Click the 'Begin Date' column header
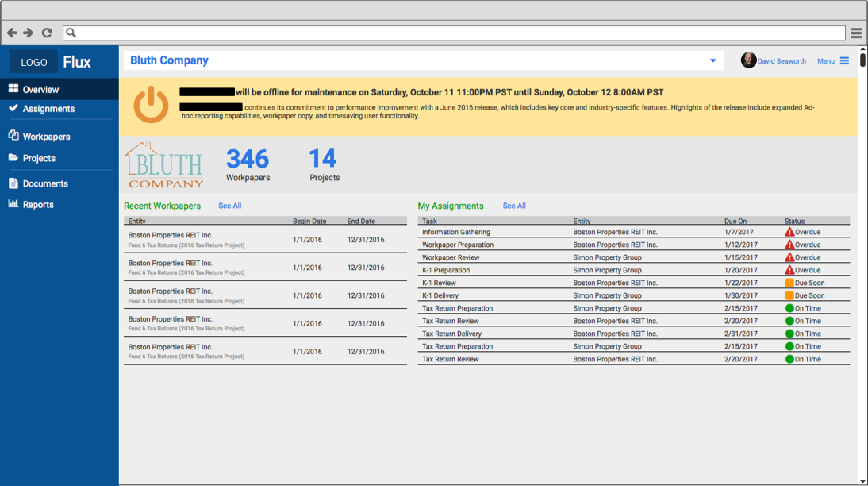This screenshot has width=868, height=486. click(x=309, y=221)
